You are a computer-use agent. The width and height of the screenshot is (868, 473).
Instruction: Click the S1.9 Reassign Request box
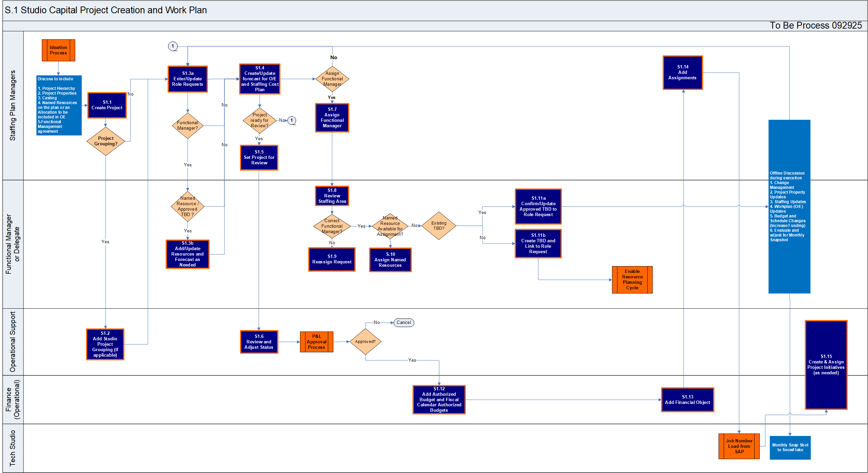(x=332, y=259)
